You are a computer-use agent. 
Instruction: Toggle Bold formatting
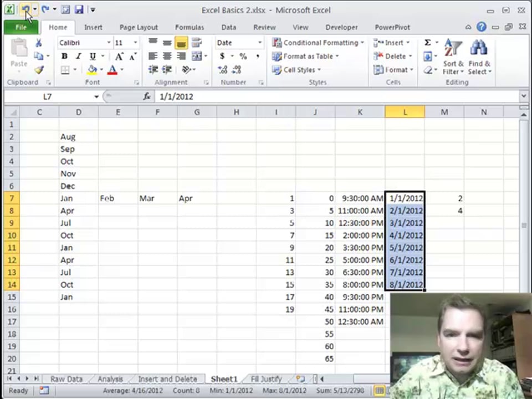tap(64, 57)
